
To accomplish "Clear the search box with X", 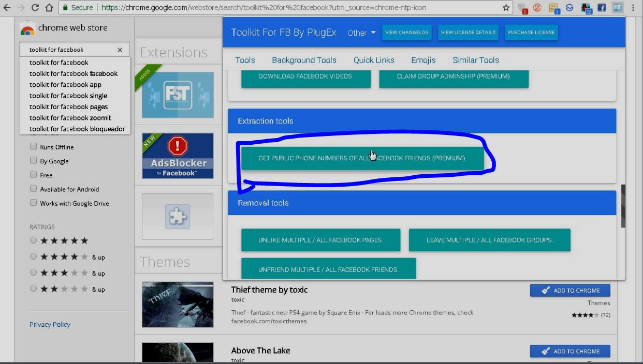I will pyautogui.click(x=120, y=50).
